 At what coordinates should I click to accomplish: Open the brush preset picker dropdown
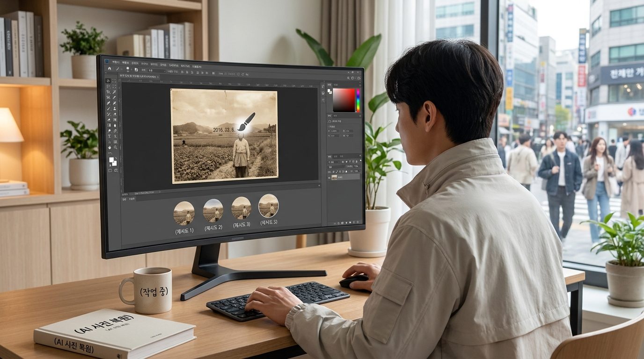tap(128, 69)
